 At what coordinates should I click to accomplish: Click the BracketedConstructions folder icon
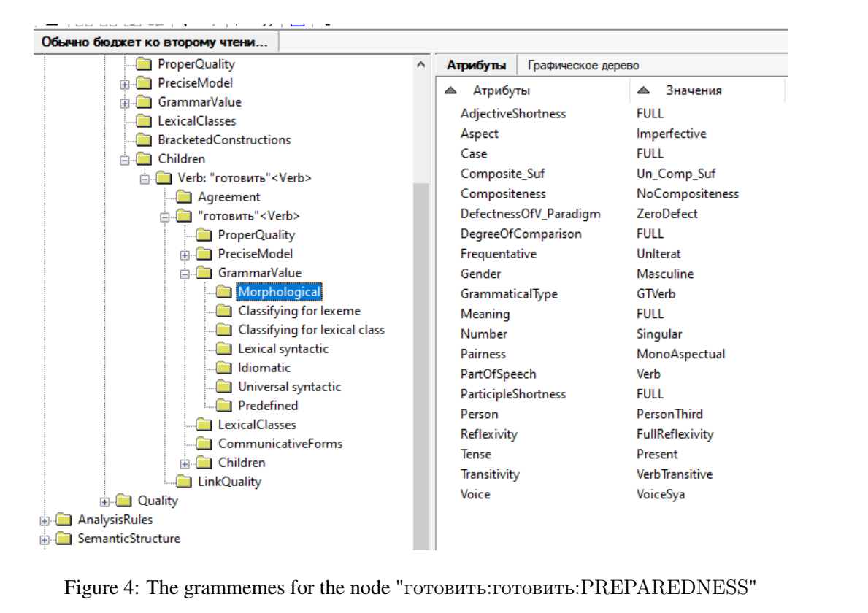pos(144,140)
